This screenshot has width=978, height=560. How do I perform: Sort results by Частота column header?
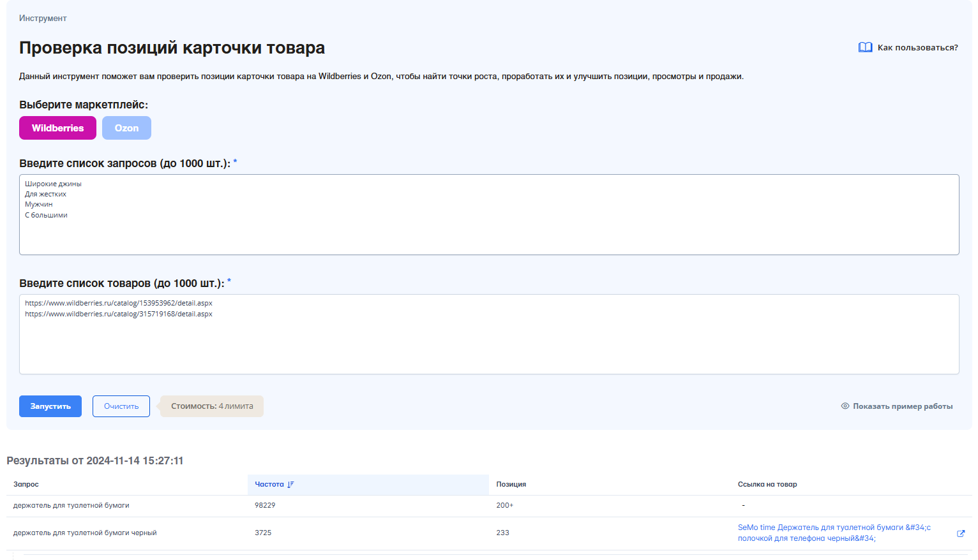269,485
